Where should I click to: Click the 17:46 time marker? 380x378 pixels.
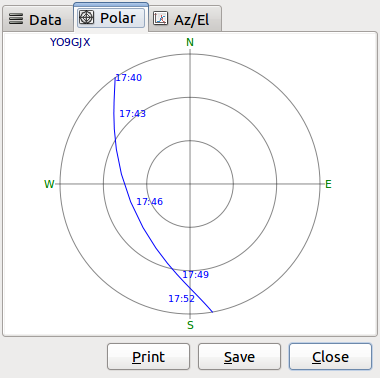(150, 202)
